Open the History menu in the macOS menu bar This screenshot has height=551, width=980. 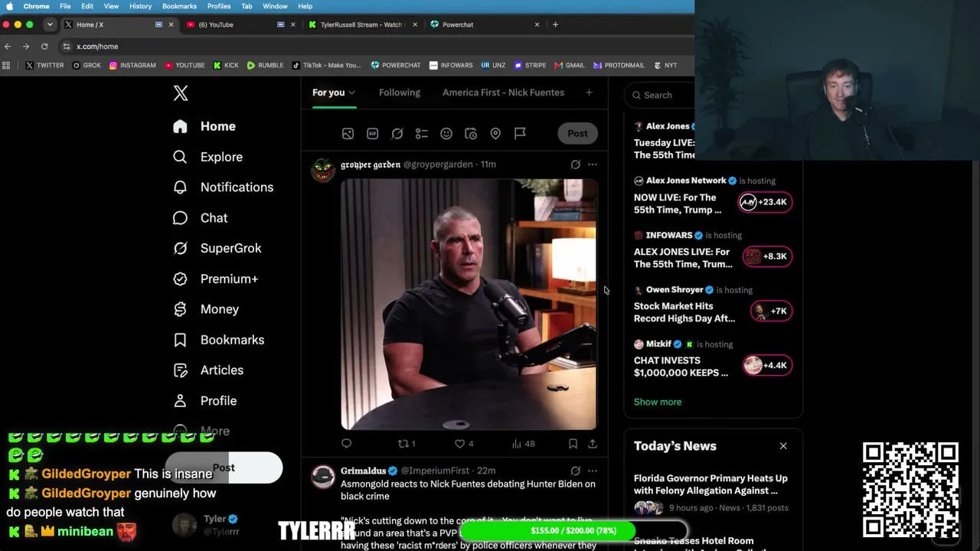pos(140,6)
